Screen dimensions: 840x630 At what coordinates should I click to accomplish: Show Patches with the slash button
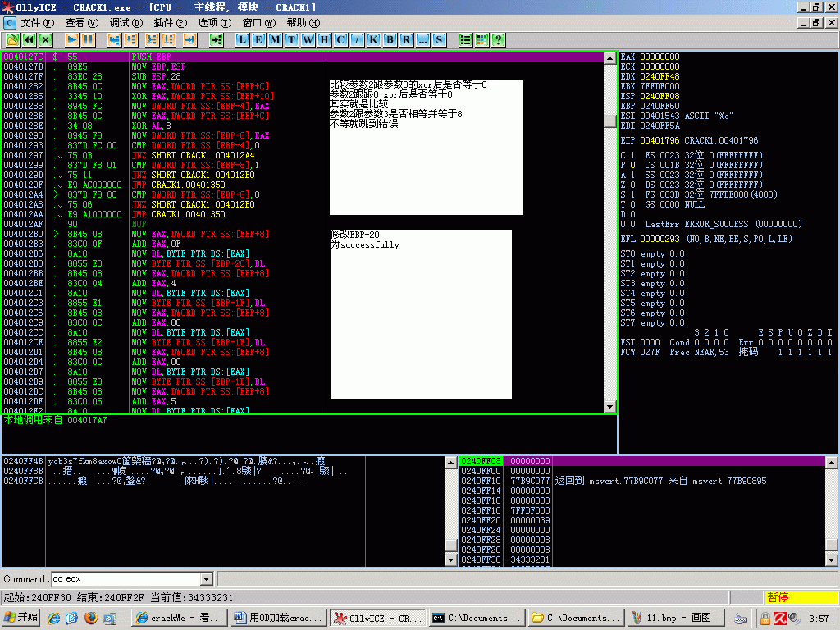coord(358,39)
